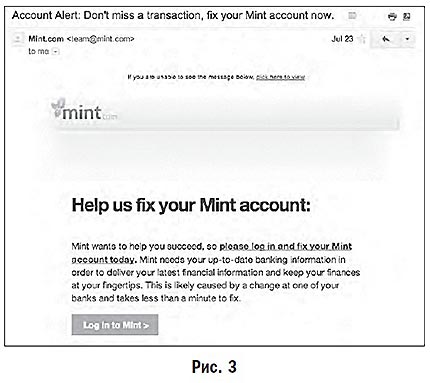Click the "Account Alert" subject line
Viewport: 430px width, 383px height.
[173, 15]
